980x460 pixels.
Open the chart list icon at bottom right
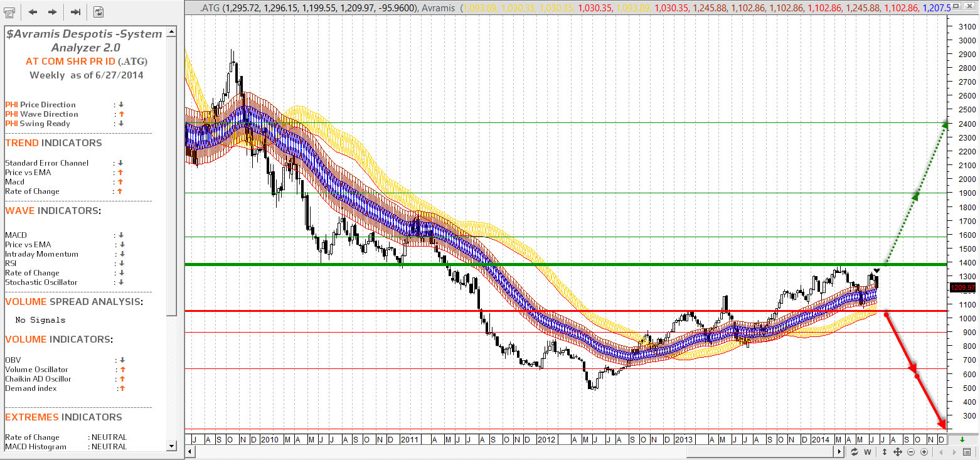point(967,452)
